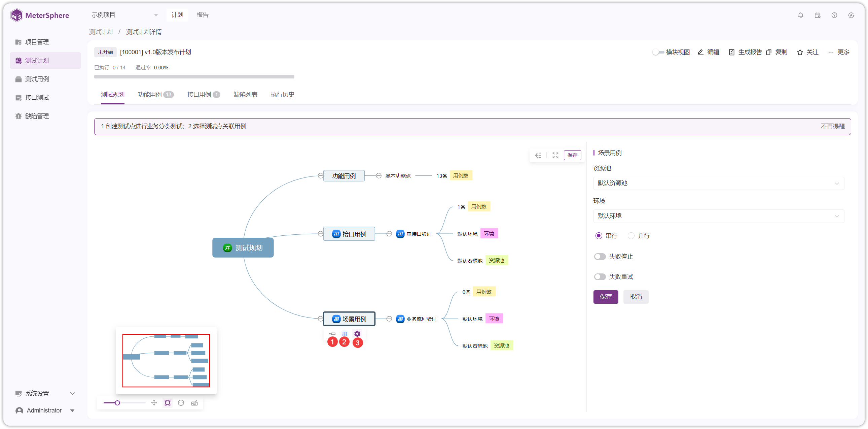
Task: Open the 执行历史 tab
Action: pyautogui.click(x=282, y=94)
